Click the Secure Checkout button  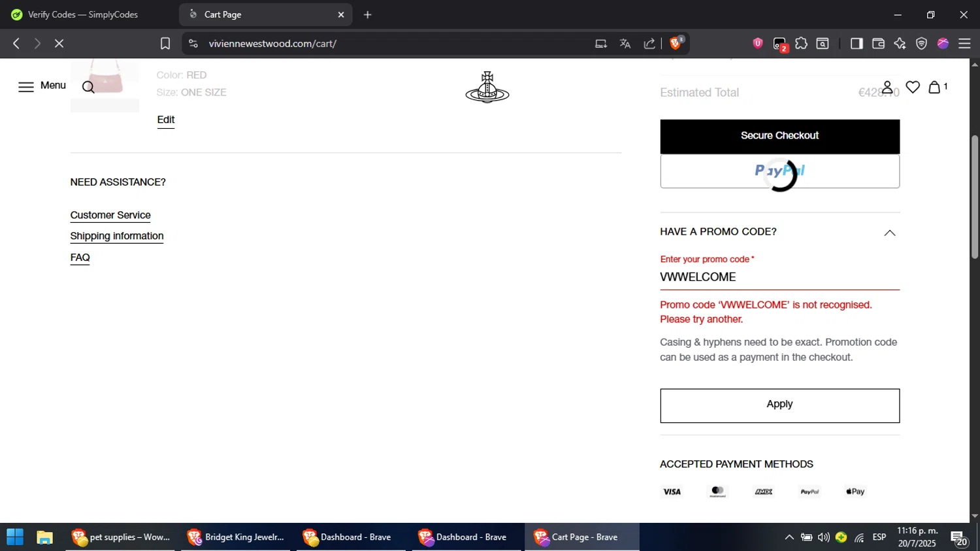tap(779, 136)
